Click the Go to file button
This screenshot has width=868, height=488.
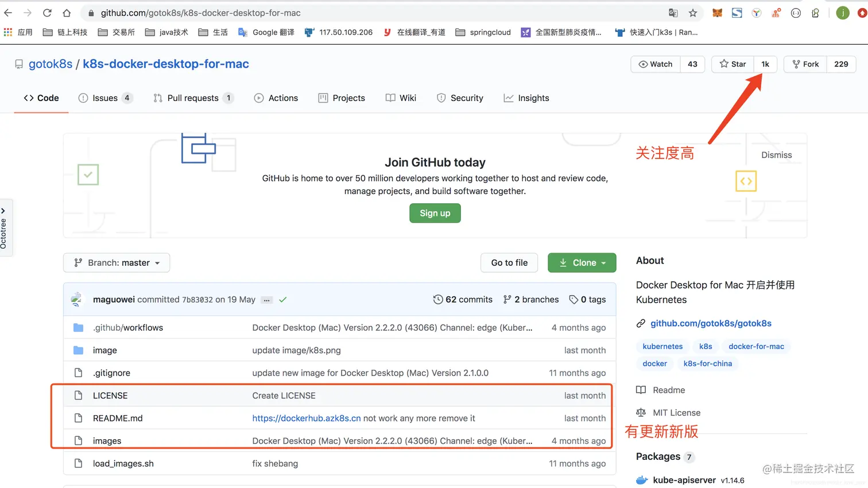tap(509, 263)
